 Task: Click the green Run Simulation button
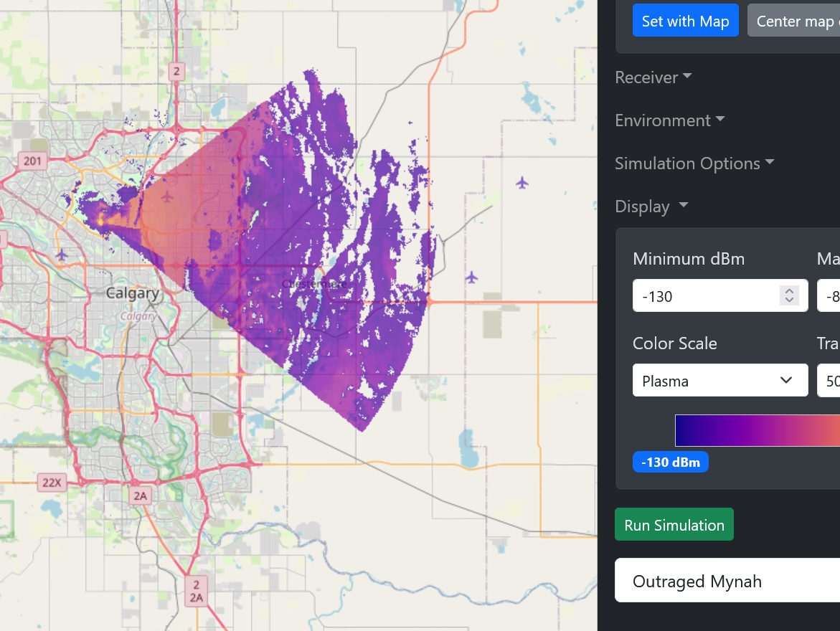[x=674, y=525]
